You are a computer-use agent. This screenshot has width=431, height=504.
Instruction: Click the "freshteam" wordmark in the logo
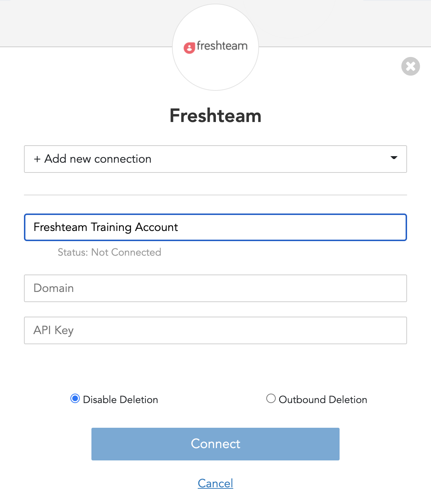pyautogui.click(x=222, y=46)
